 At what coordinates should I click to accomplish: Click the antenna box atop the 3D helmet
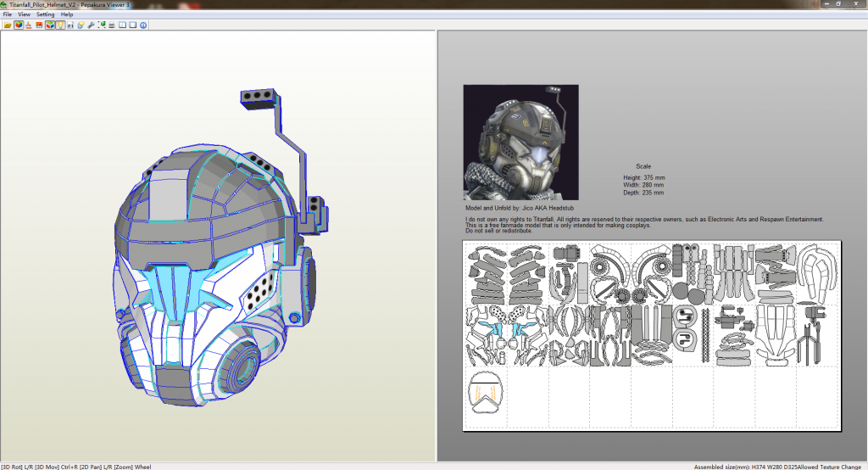[258, 98]
